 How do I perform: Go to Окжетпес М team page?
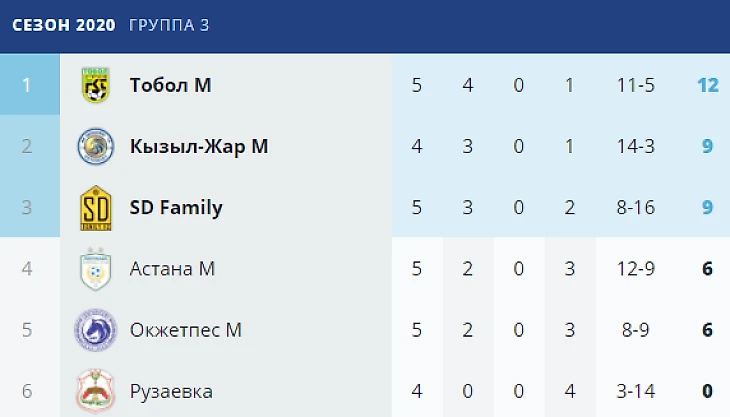tap(185, 330)
